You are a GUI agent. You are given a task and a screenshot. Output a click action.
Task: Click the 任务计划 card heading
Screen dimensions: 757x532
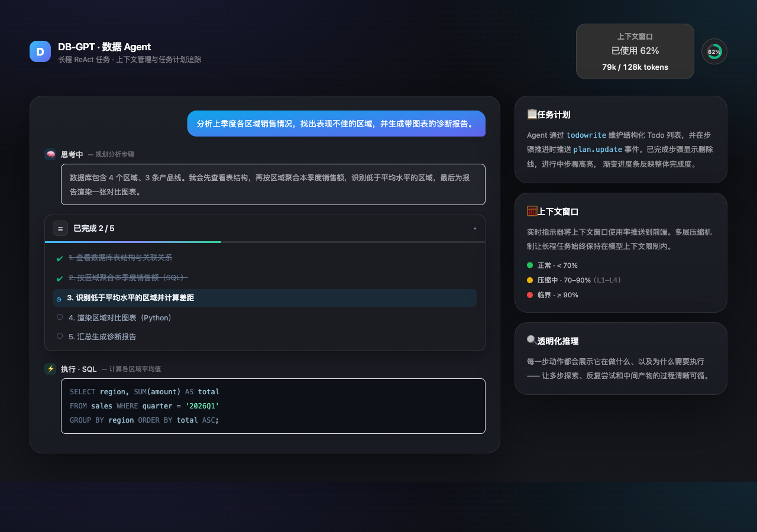554,115
